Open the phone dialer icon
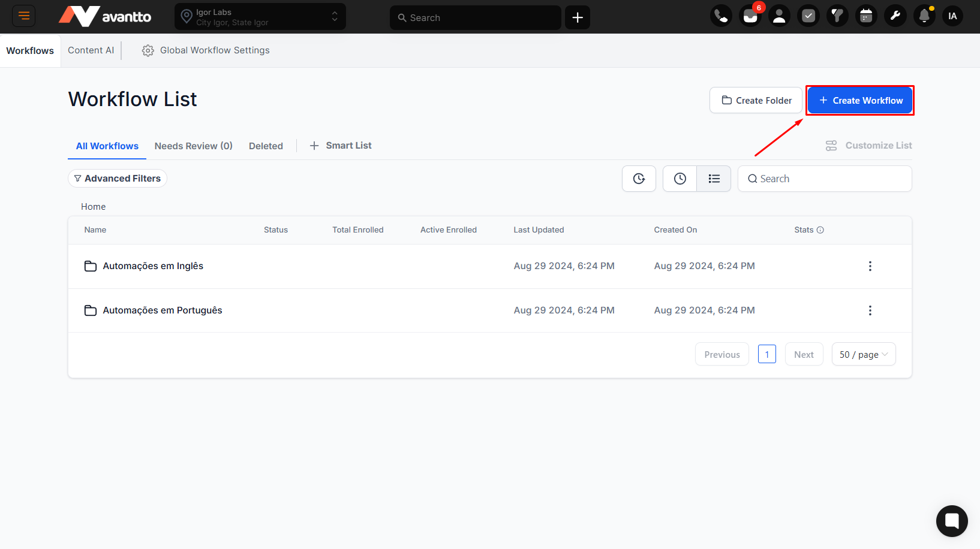Viewport: 980px width, 549px height. [x=721, y=16]
